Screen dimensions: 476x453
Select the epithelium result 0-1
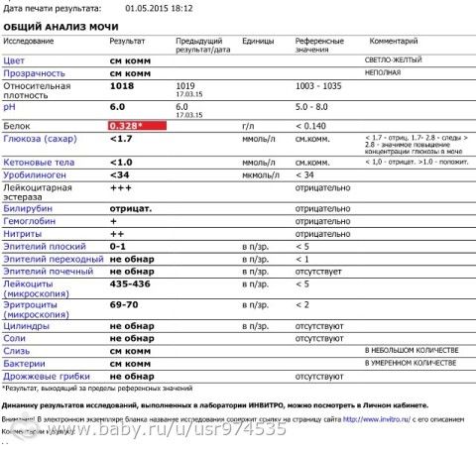pyautogui.click(x=118, y=247)
